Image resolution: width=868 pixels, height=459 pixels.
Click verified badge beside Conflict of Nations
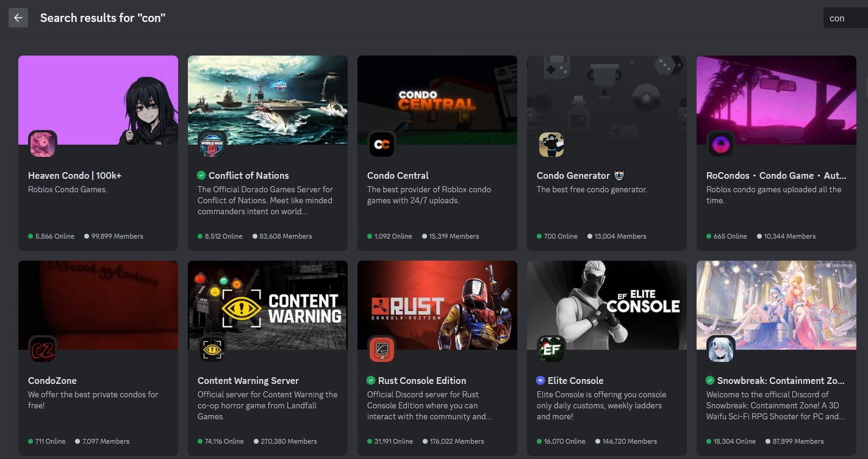click(x=201, y=175)
